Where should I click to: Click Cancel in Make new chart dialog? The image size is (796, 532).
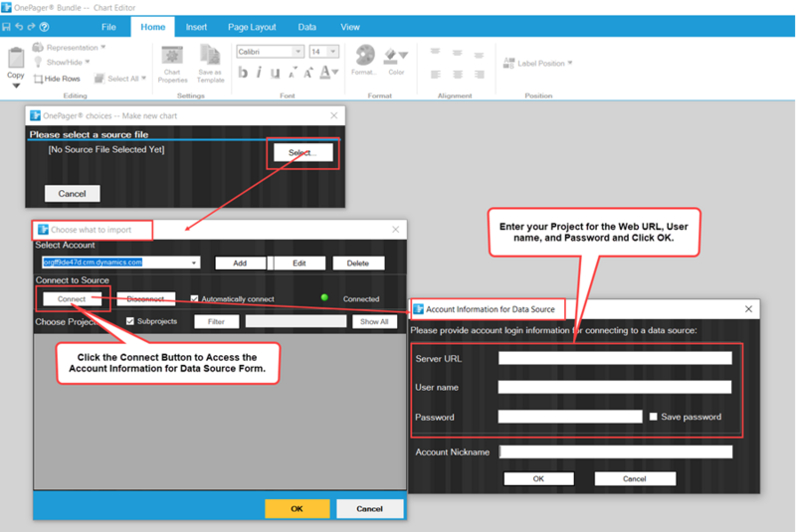(72, 193)
